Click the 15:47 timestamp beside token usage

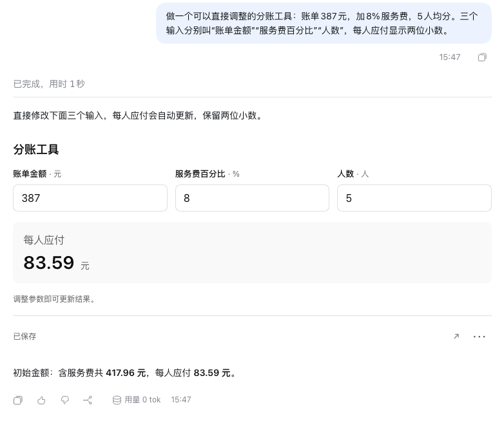click(181, 400)
